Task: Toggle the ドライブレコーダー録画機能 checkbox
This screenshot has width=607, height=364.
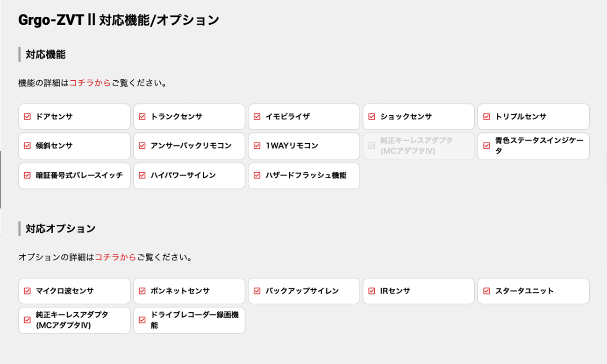Action: point(142,320)
